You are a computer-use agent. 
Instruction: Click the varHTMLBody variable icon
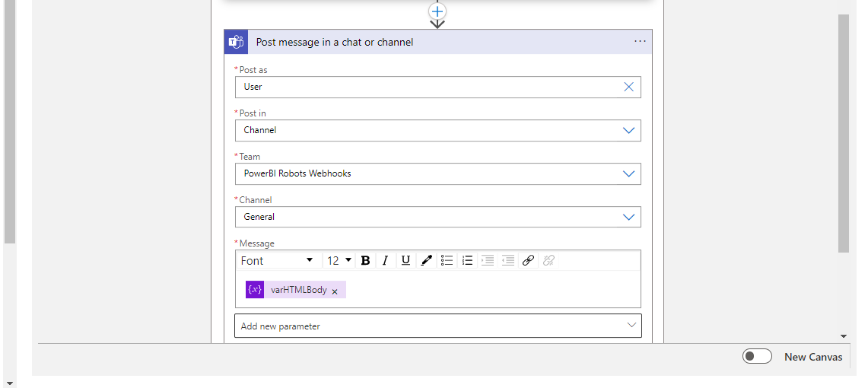(x=255, y=289)
